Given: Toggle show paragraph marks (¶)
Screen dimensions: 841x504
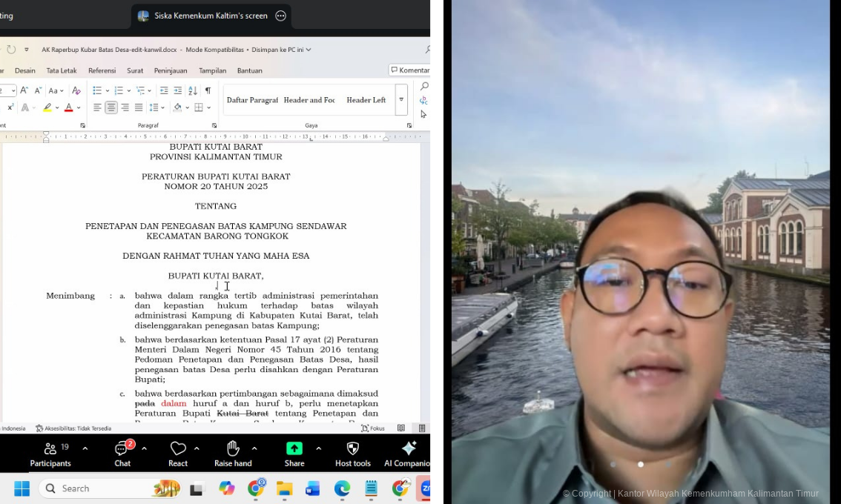Looking at the screenshot, I should tap(208, 90).
